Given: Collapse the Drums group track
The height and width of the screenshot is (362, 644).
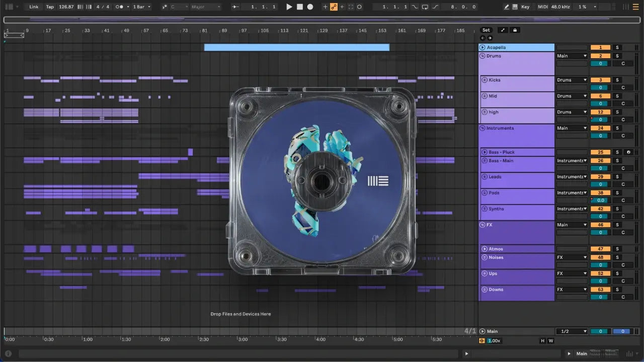Looking at the screenshot, I should (482, 56).
